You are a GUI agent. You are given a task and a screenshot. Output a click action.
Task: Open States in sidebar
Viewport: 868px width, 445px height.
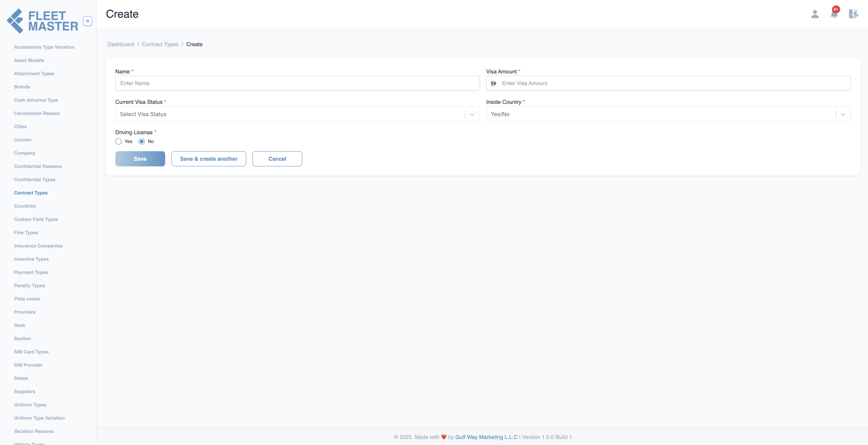pos(21,378)
